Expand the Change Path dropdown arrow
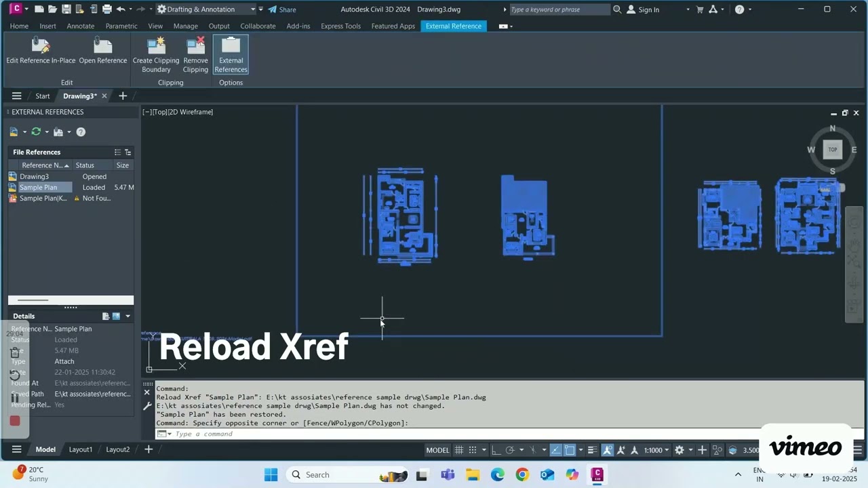The image size is (868, 488). click(x=69, y=132)
